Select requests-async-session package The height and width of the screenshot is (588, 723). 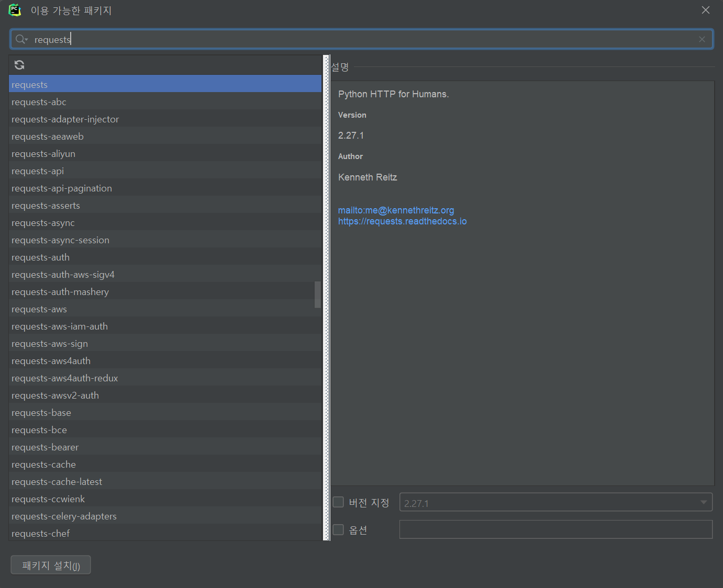click(165, 240)
